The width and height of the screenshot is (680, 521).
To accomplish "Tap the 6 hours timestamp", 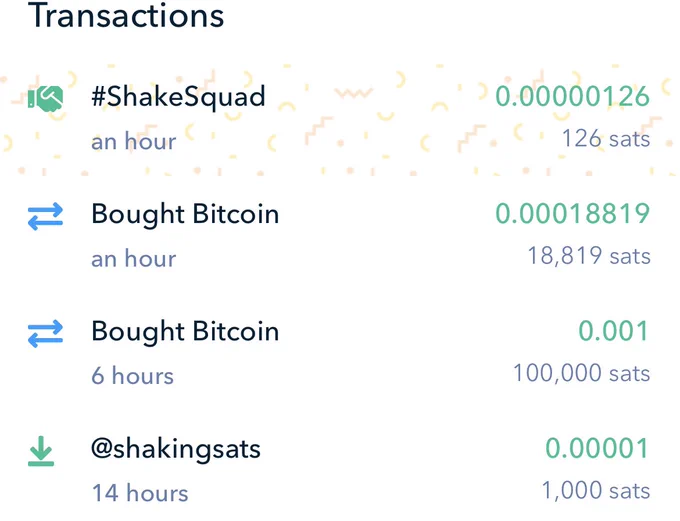I will 132,376.
